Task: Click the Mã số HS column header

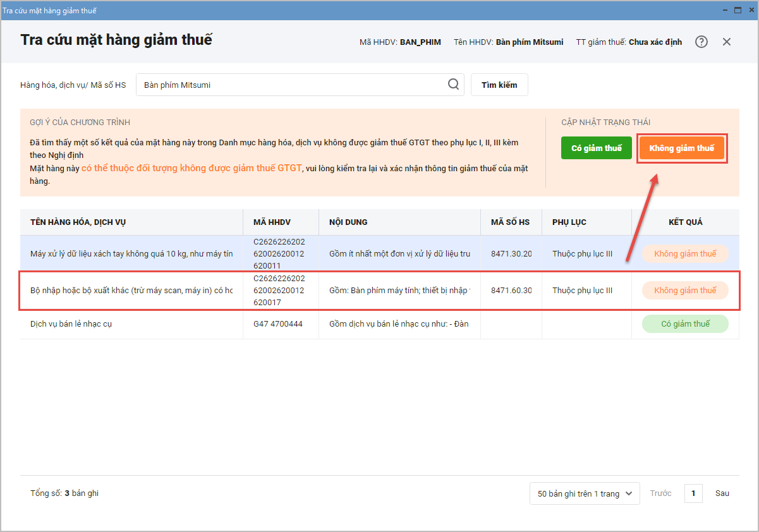Action: (510, 222)
